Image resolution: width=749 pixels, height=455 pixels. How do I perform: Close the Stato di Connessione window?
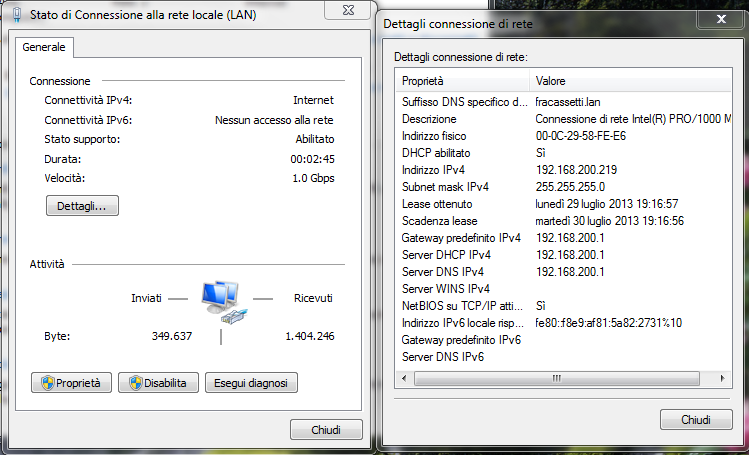point(348,10)
